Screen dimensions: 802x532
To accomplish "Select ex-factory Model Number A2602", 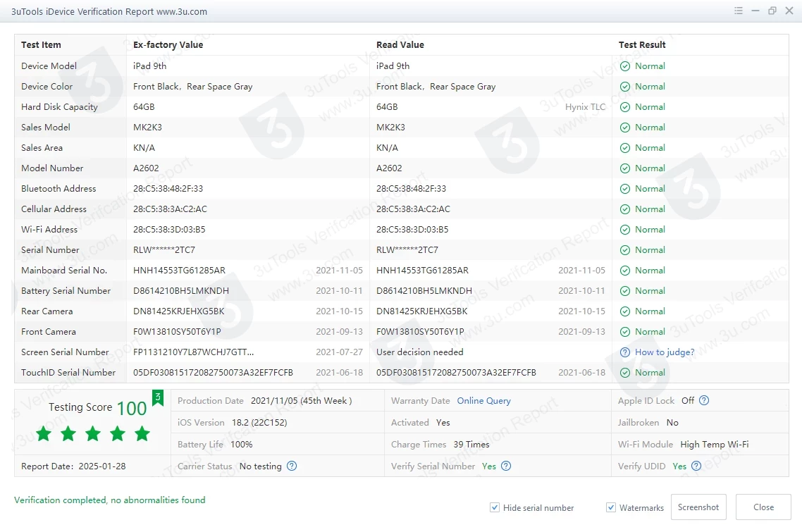I will coord(146,168).
